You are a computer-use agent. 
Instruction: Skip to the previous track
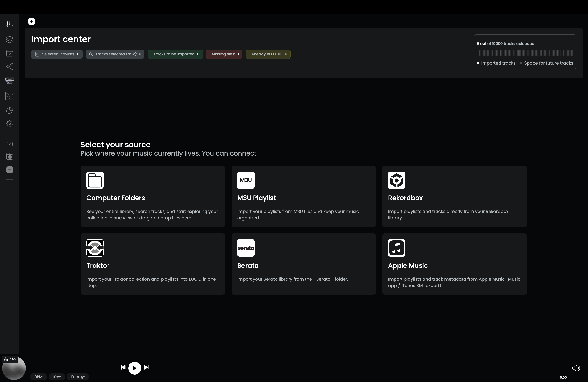point(123,367)
